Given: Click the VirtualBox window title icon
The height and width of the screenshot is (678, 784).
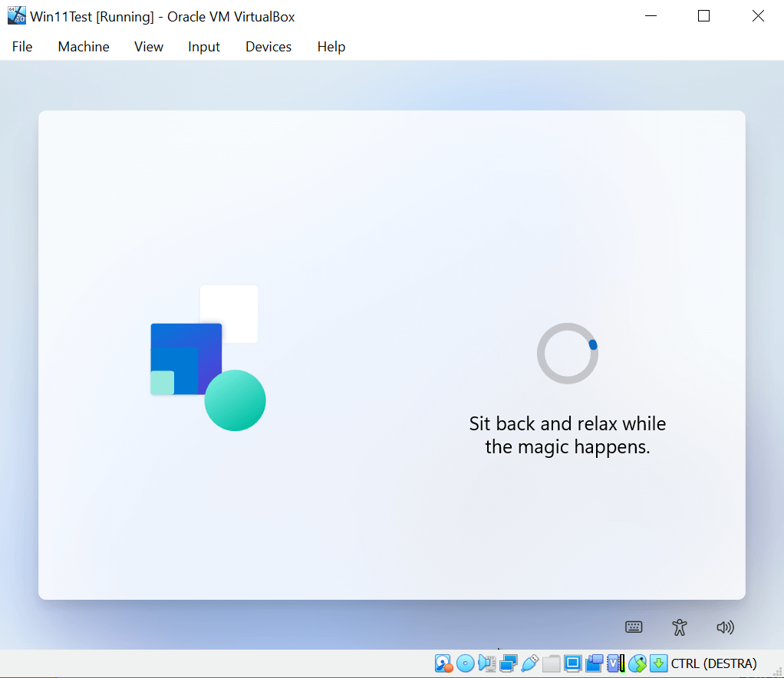Looking at the screenshot, I should pos(17,15).
